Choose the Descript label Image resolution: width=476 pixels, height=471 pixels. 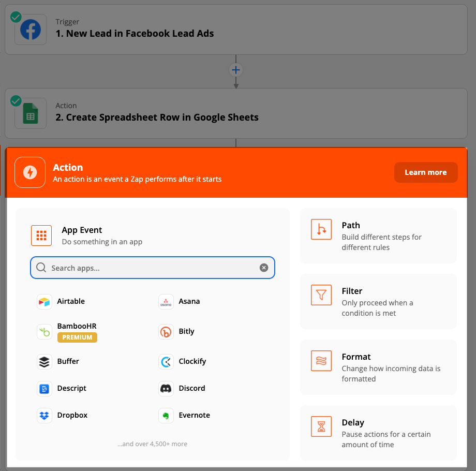pos(71,388)
